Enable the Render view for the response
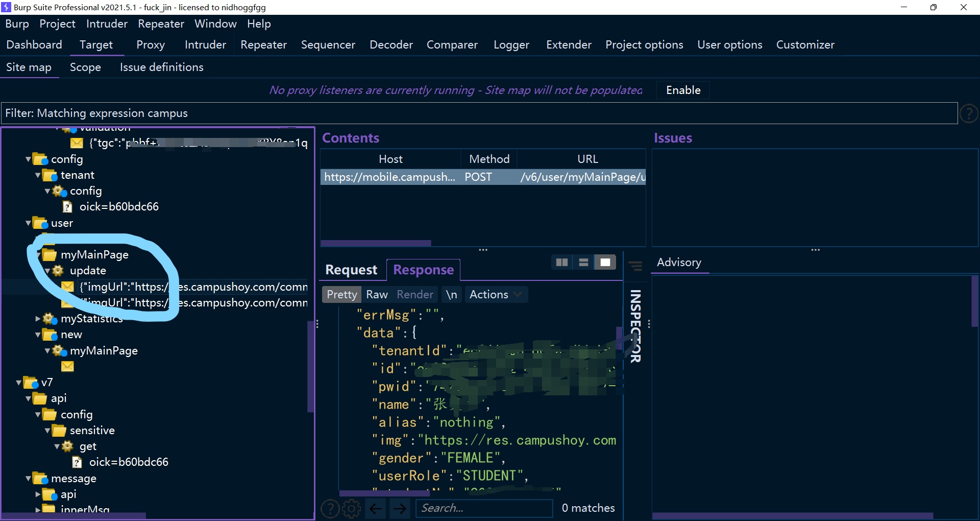Image resolution: width=980 pixels, height=521 pixels. tap(414, 294)
